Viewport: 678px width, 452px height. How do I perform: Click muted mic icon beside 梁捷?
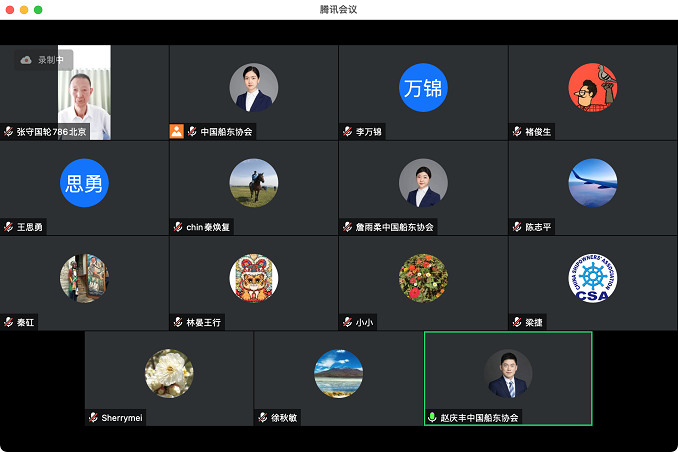517,322
